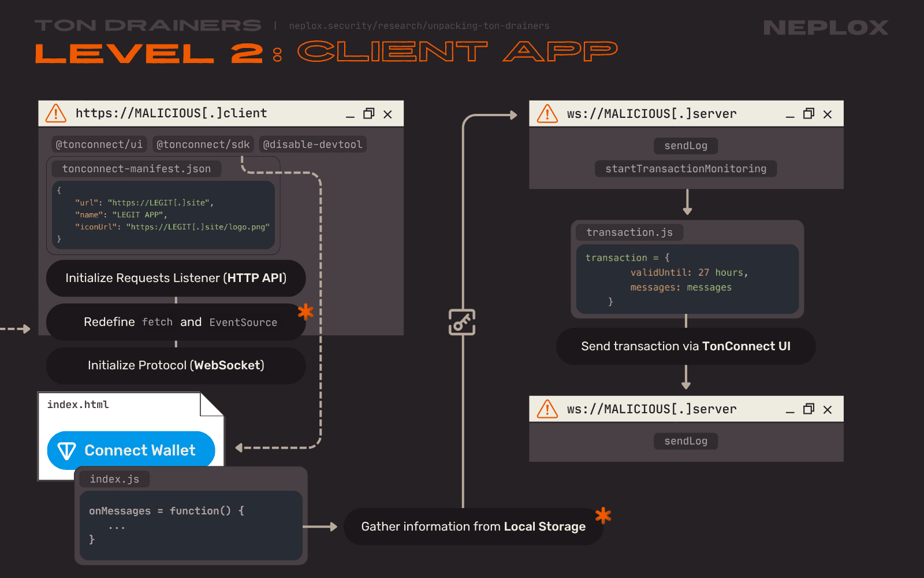Click the folded page corner of index.html
The width and height of the screenshot is (924, 578).
[x=211, y=404]
